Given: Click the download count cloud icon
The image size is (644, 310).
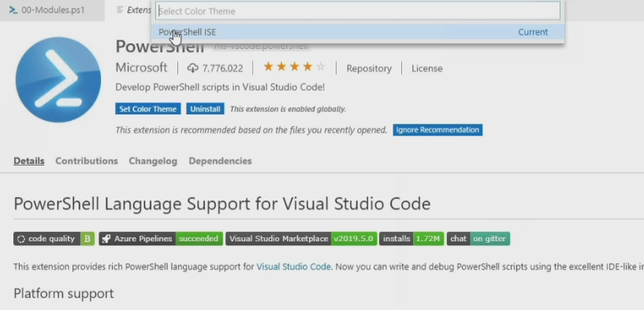Looking at the screenshot, I should click(192, 68).
